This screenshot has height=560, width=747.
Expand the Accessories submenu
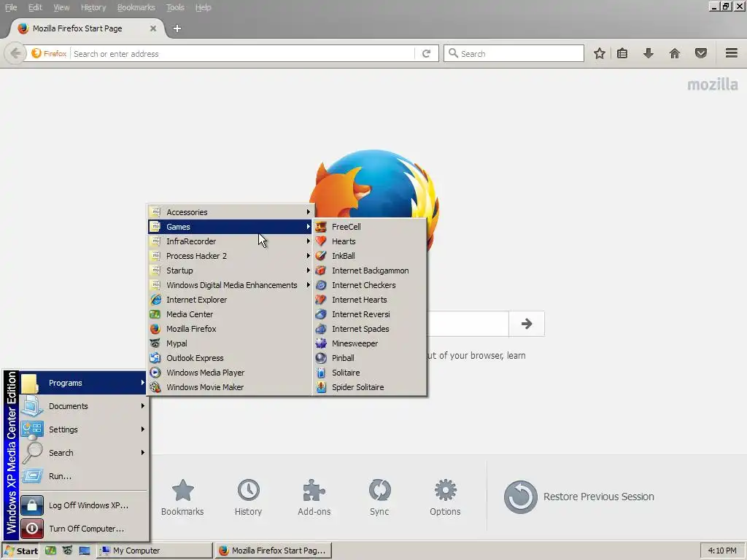pos(230,212)
